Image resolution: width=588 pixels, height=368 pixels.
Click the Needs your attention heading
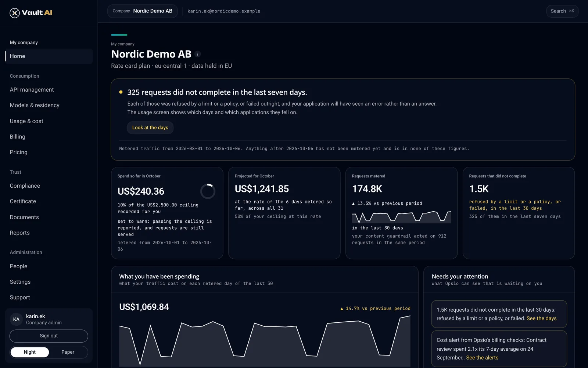point(460,276)
